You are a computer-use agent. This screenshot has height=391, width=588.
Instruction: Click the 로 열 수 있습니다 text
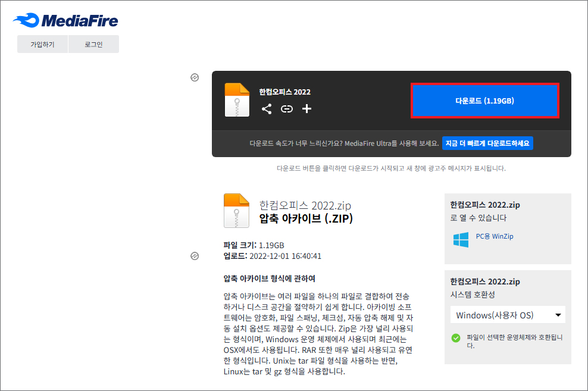coord(478,218)
